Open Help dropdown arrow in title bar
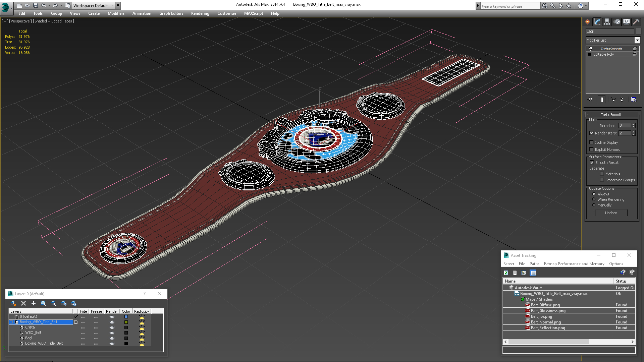The height and width of the screenshot is (362, 644). click(x=586, y=6)
